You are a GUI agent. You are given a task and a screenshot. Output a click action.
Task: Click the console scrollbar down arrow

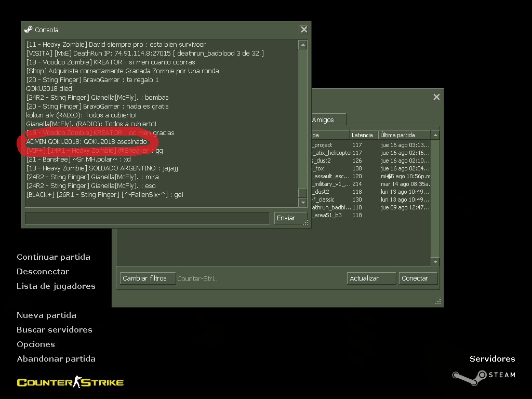pyautogui.click(x=303, y=203)
